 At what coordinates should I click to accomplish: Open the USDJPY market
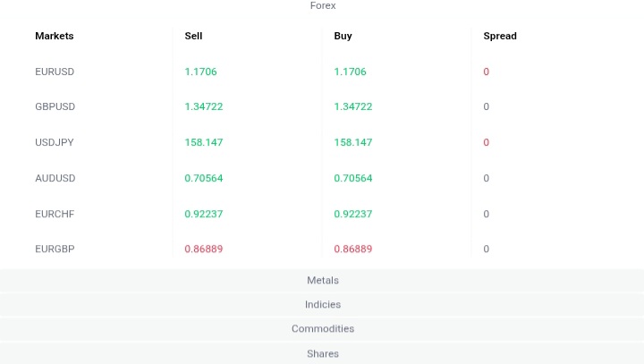[55, 143]
